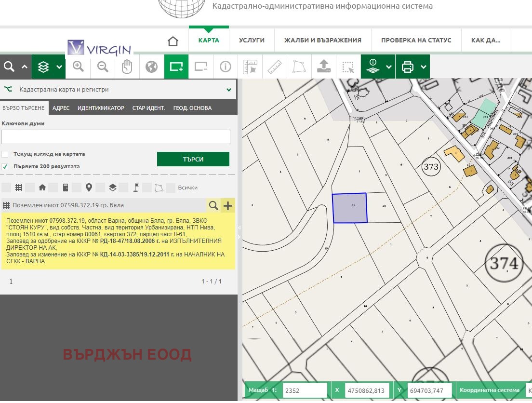This screenshot has height=403, width=532.
Task: Click the globe full extent icon
Action: pyautogui.click(x=152, y=67)
